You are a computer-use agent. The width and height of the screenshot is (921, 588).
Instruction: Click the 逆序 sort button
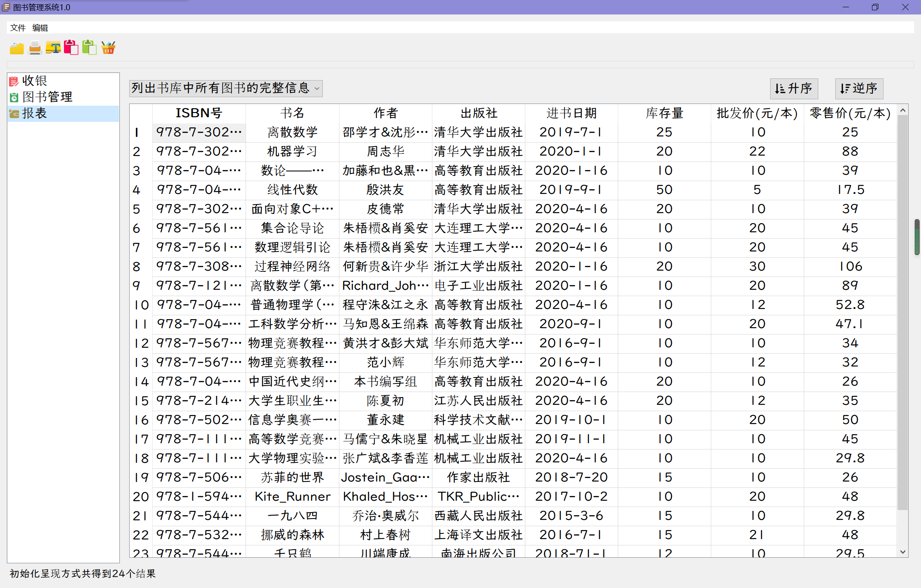pos(858,89)
